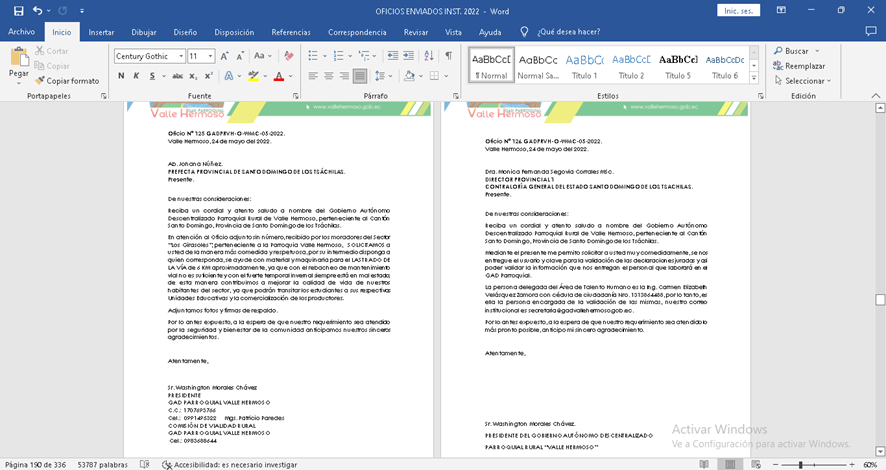Click the Save icon in title bar
The image size is (886, 470).
tap(12, 10)
